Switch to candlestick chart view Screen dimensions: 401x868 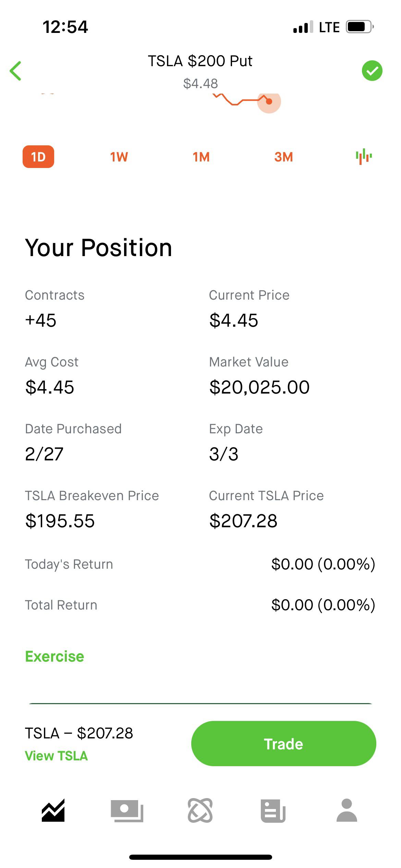coord(364,157)
